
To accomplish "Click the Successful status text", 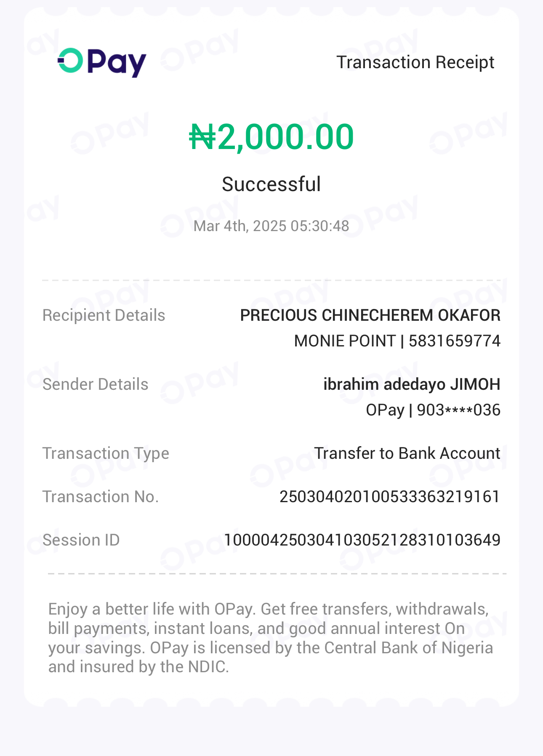I will [x=271, y=184].
